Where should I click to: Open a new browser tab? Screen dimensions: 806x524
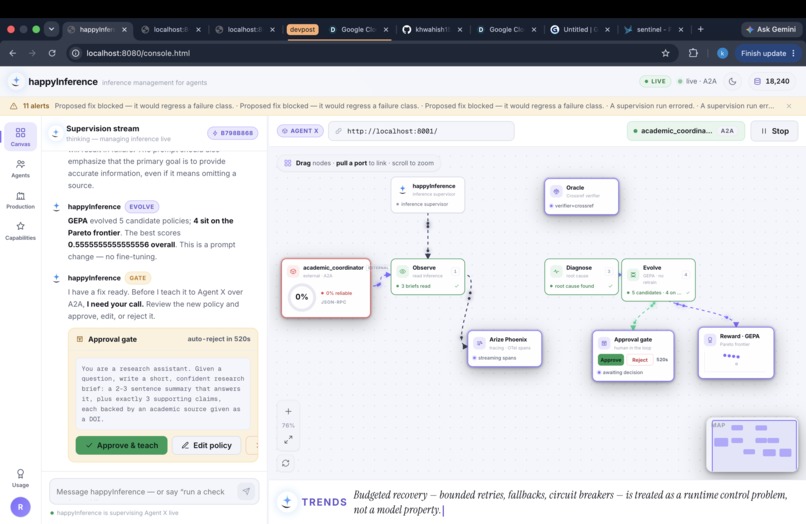click(x=700, y=29)
